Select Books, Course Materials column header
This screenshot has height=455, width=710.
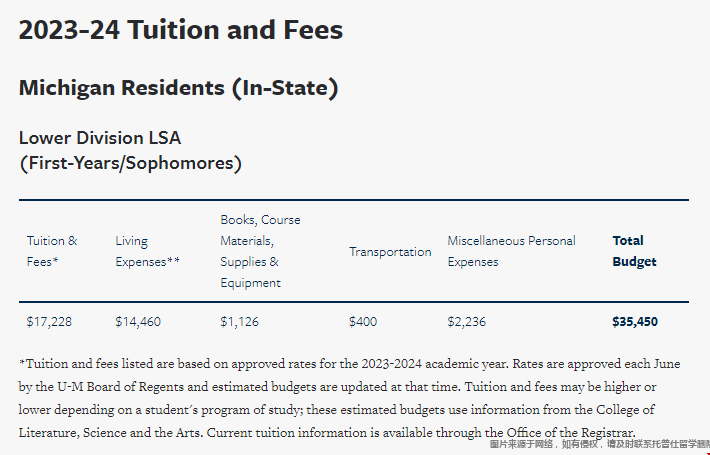point(260,251)
